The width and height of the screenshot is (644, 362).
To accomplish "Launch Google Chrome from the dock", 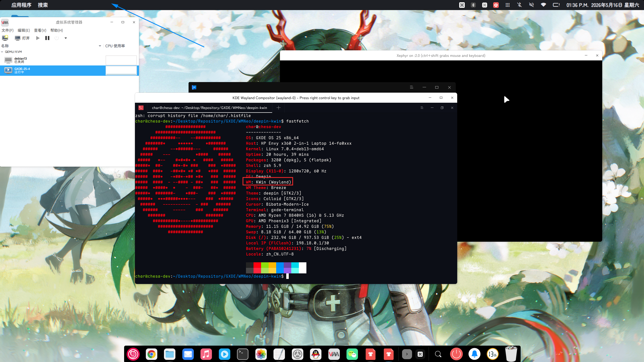I will (x=151, y=354).
